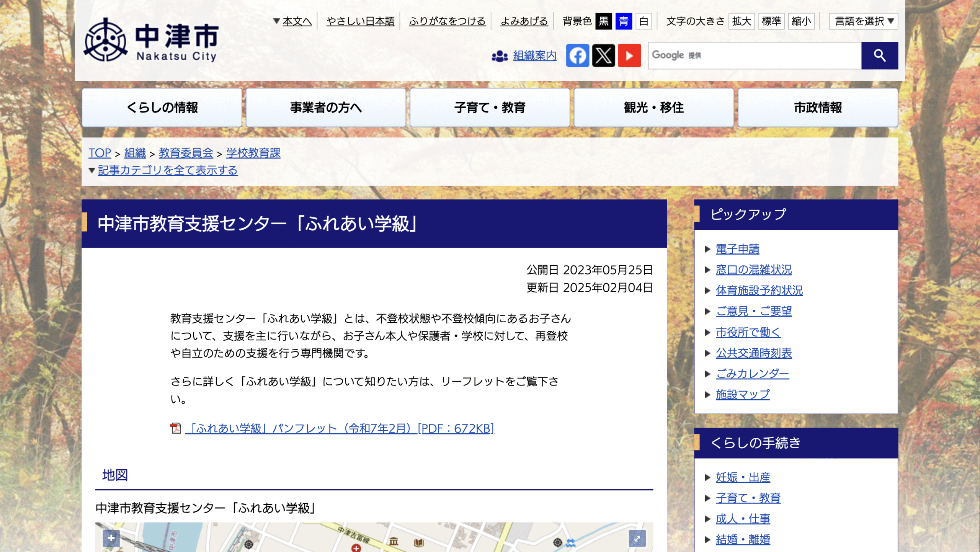The image size is (980, 552).
Task: Expand 記事カテゴリを全て表示する category list
Action: (167, 171)
